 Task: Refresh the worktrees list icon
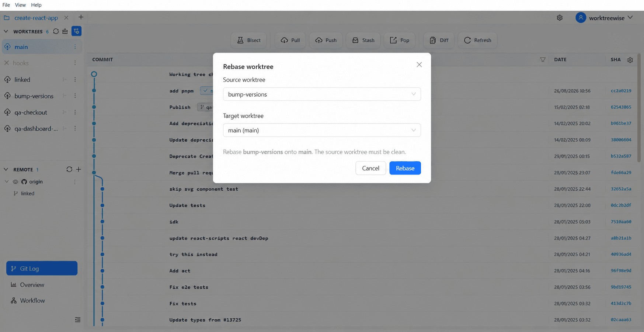[56, 31]
